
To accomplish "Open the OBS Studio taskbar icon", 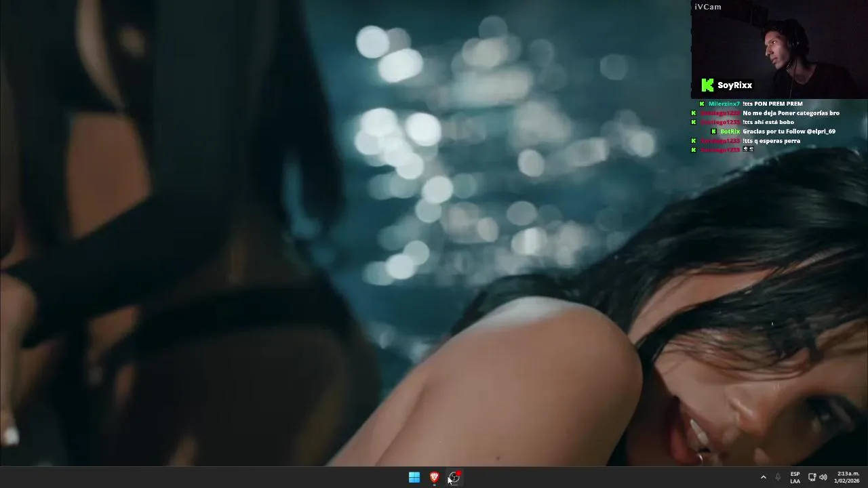I will (454, 477).
